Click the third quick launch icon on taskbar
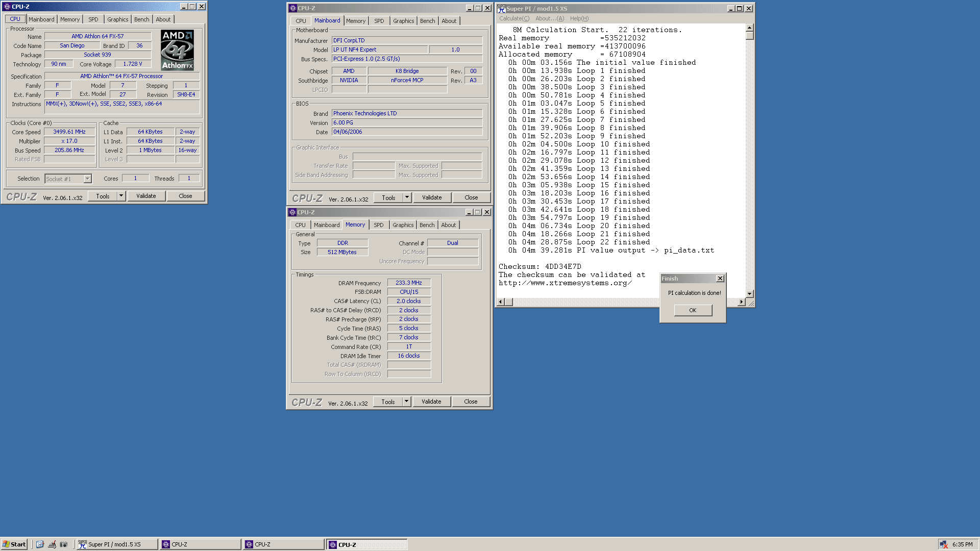 click(x=64, y=544)
